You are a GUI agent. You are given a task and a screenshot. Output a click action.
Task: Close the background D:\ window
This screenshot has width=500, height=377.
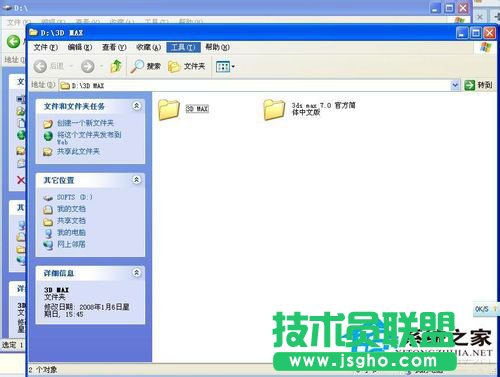click(x=463, y=8)
